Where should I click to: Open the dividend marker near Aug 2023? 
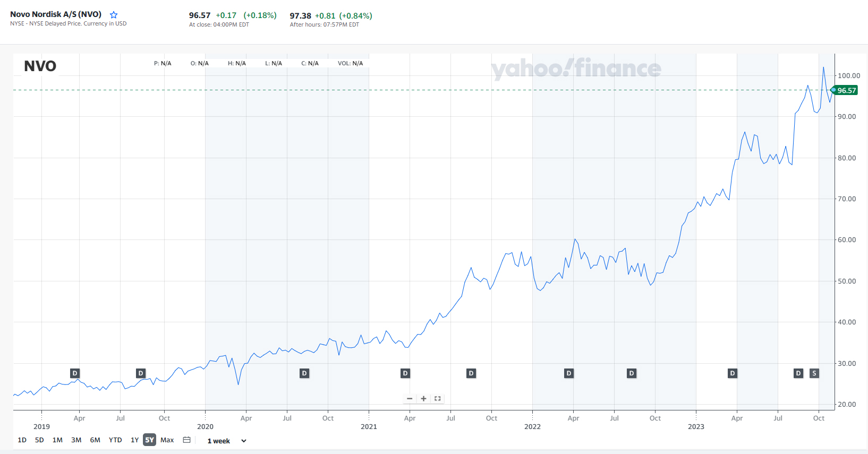[798, 373]
